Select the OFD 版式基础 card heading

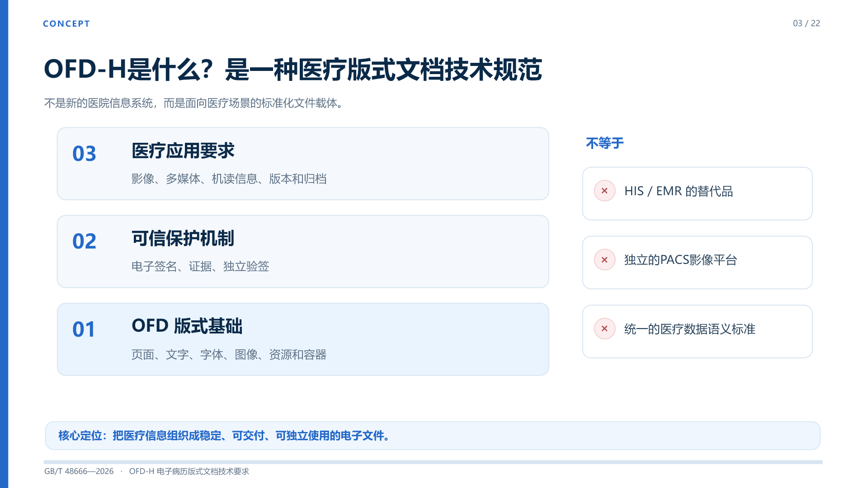tap(187, 326)
